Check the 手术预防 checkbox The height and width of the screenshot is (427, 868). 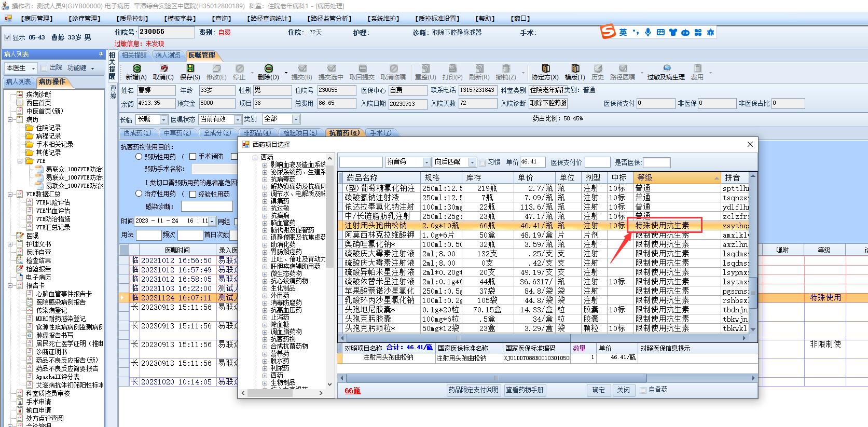[x=192, y=156]
